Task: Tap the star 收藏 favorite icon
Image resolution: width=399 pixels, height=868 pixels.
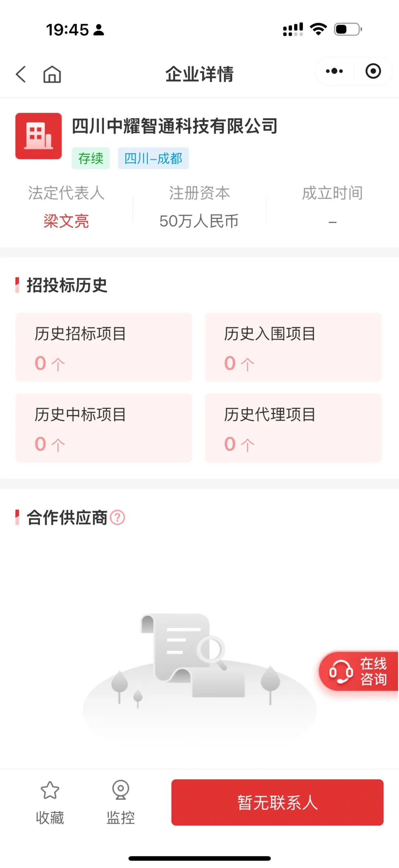Action: click(50, 790)
